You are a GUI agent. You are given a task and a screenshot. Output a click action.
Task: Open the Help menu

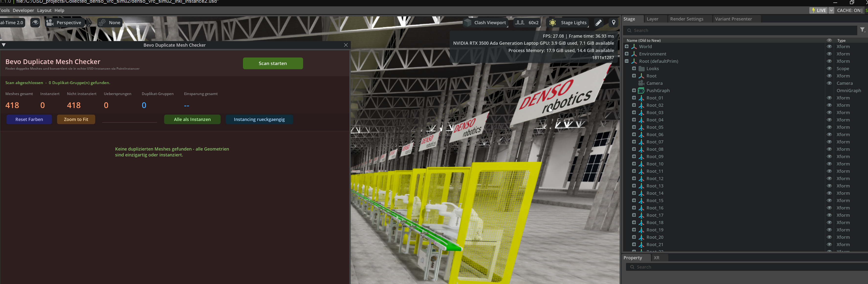point(59,11)
